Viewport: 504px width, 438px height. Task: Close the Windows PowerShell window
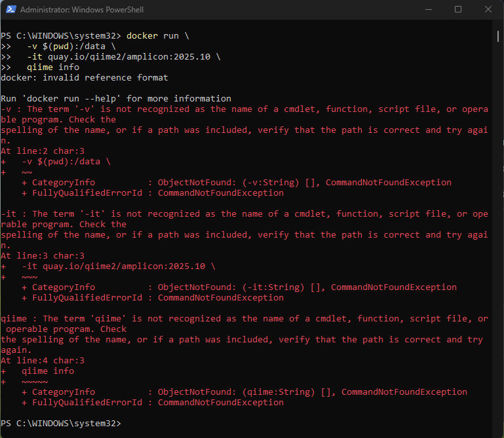(x=488, y=10)
